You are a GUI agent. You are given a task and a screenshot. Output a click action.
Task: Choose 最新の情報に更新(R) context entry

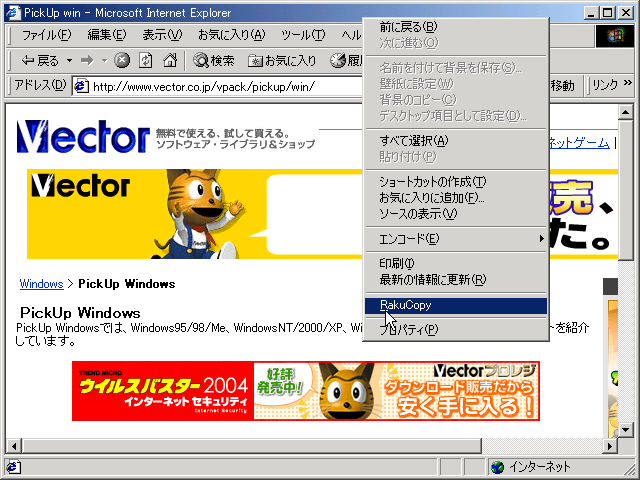(x=456, y=280)
